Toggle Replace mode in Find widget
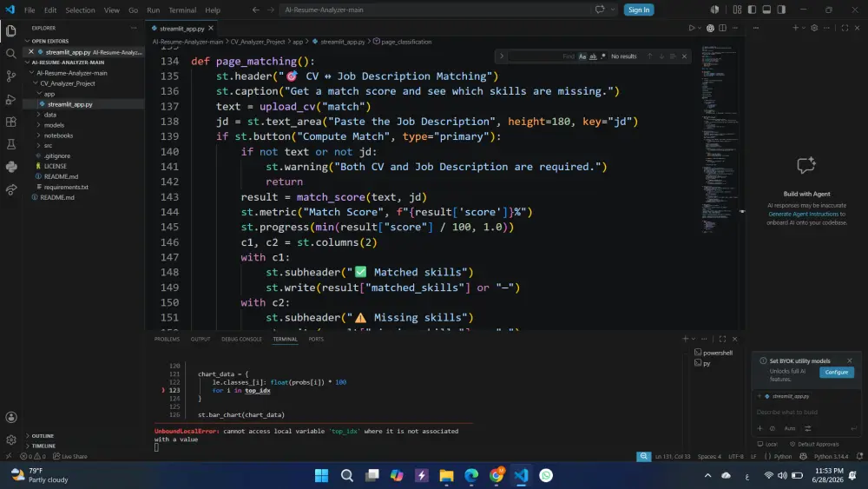This screenshot has height=489, width=868. (x=502, y=56)
